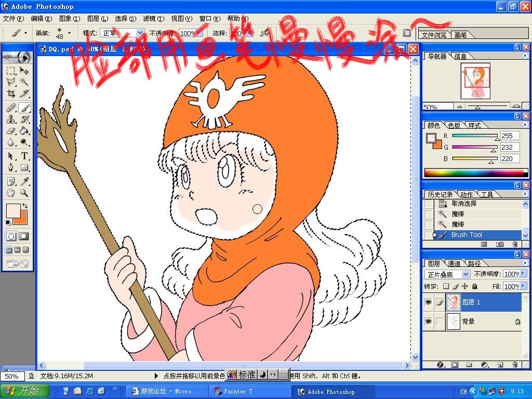Select the Rectangular Marquee tool

coord(11,71)
